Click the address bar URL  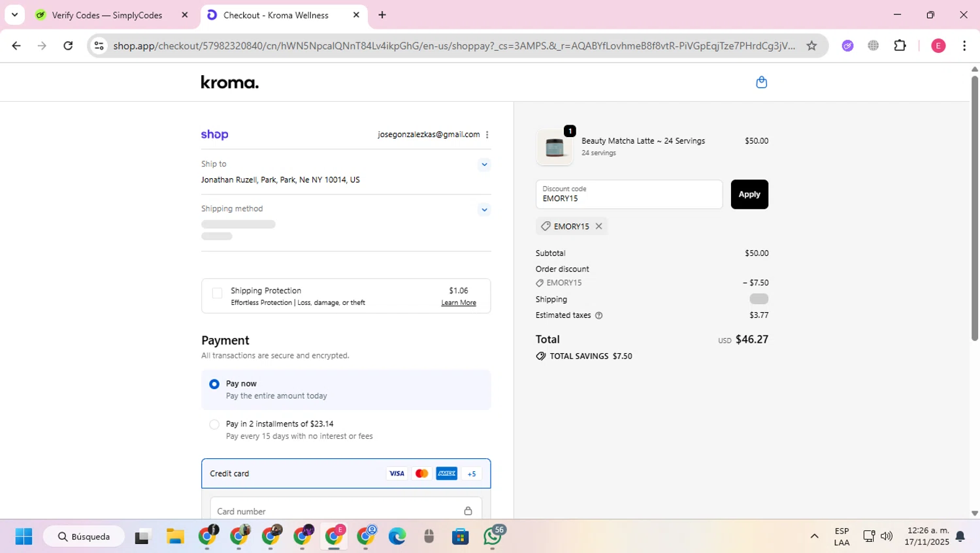454,46
